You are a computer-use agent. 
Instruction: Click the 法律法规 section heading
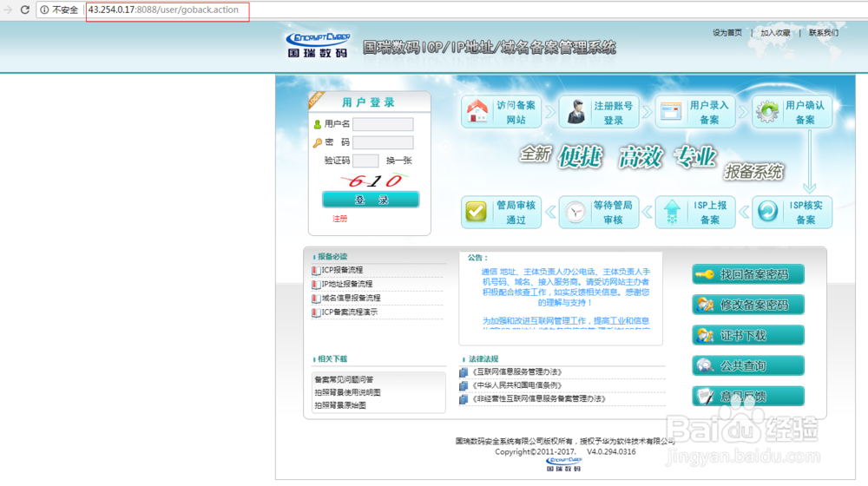pyautogui.click(x=483, y=359)
